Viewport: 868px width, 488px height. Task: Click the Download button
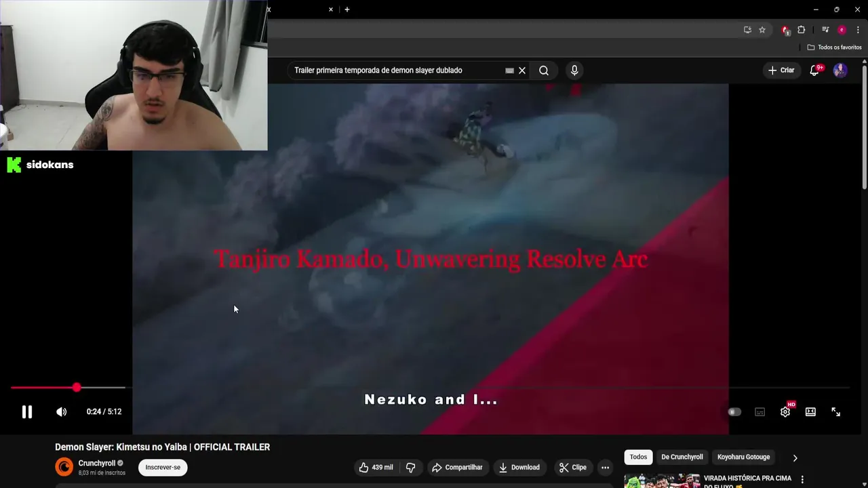click(x=519, y=467)
